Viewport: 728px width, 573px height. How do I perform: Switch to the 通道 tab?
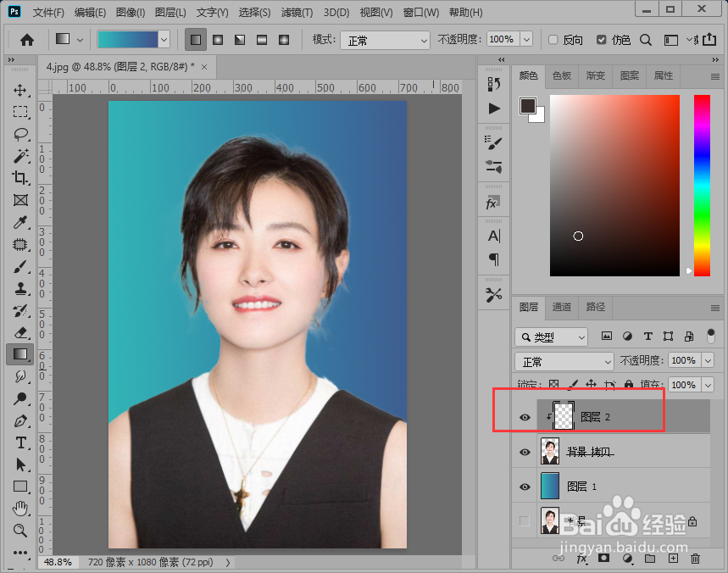(562, 307)
